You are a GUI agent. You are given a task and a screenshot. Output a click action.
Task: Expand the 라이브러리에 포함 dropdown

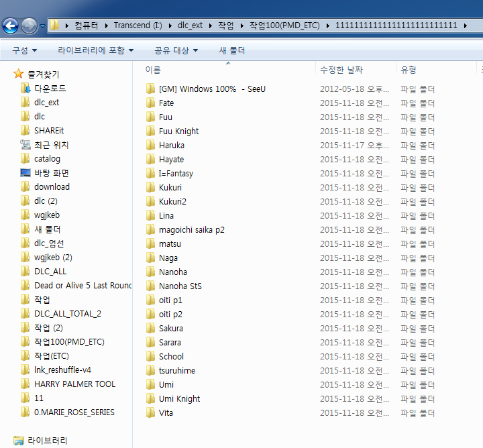click(95, 50)
